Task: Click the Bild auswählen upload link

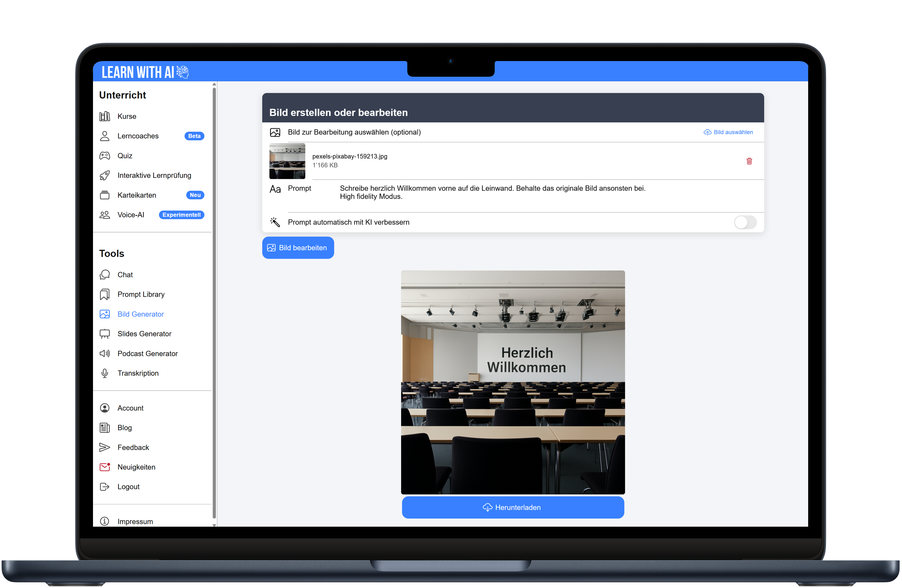Action: coord(728,132)
